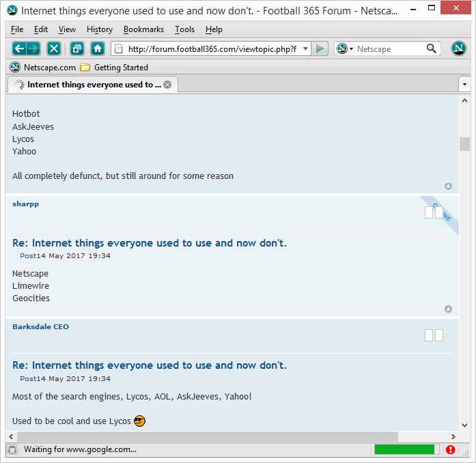Click the 'Hotbot' text line
The image size is (476, 463).
(26, 114)
